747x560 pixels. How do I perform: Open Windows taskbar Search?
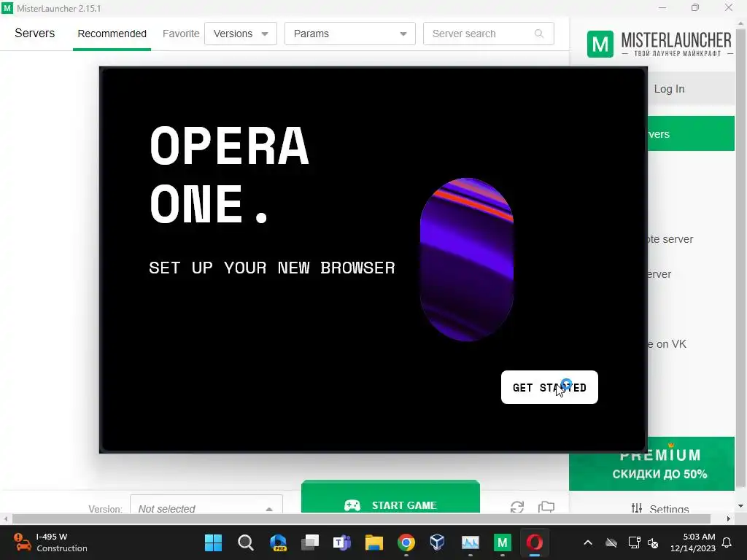point(245,542)
